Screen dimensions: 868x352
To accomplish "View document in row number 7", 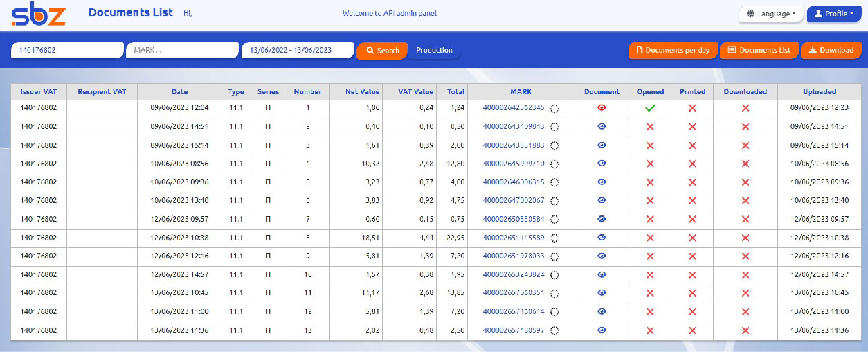I will point(602,219).
